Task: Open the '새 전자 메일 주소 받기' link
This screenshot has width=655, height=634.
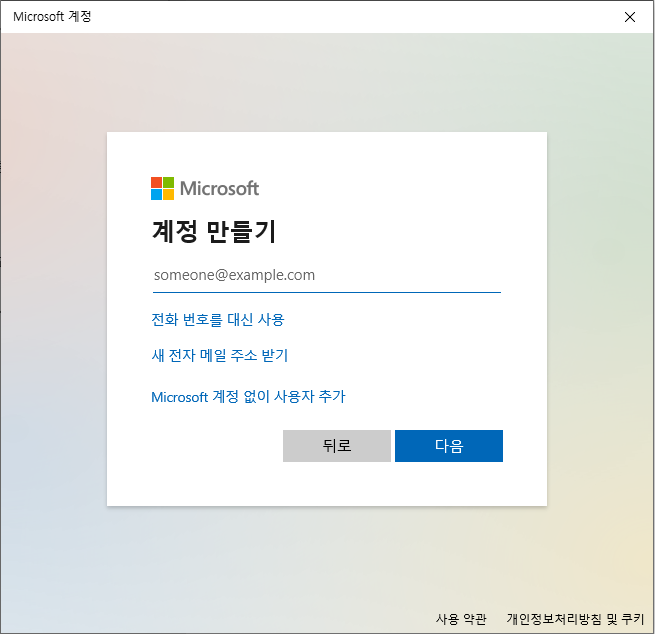Action: click(x=220, y=356)
